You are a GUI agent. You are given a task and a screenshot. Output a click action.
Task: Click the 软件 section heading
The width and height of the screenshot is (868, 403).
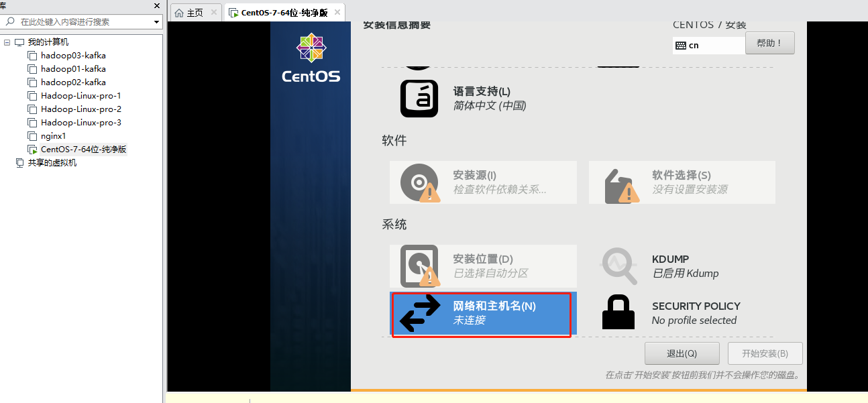(x=394, y=141)
